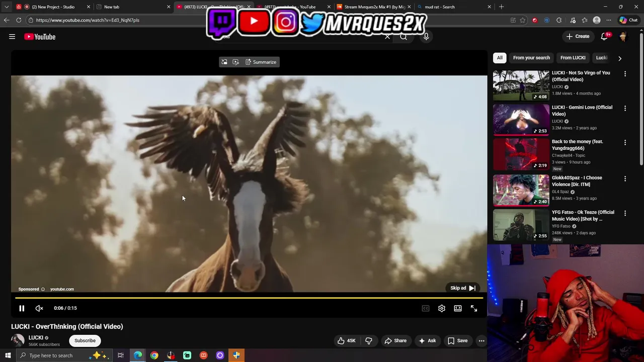
Task: Open options menu for Gemini Love video
Action: [625, 108]
